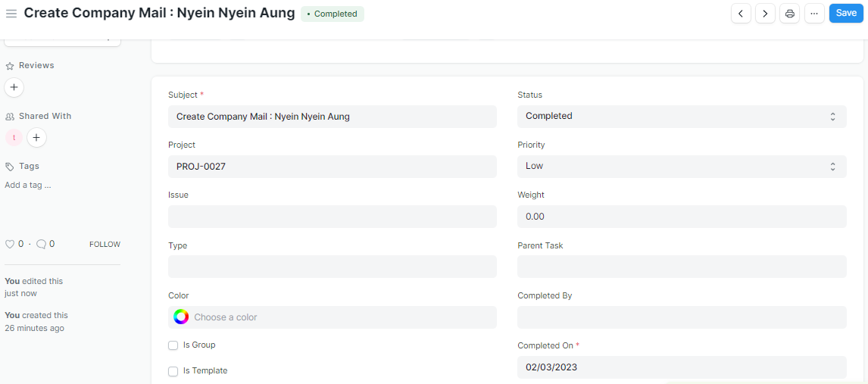The height and width of the screenshot is (384, 868).
Task: Edit the Subject field
Action: (x=333, y=117)
